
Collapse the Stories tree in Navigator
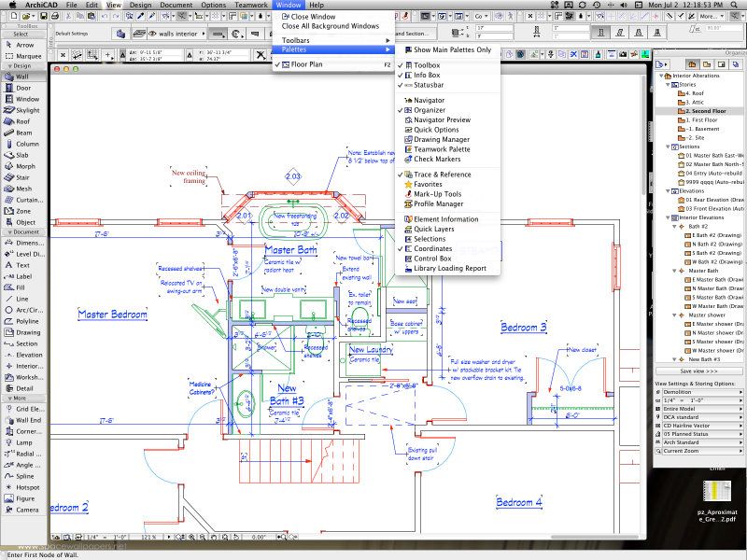tap(667, 85)
